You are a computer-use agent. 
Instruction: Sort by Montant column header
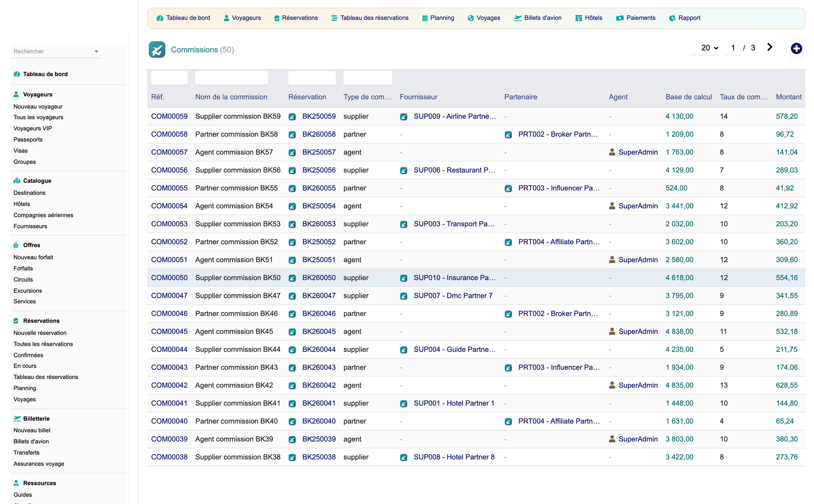(x=788, y=97)
